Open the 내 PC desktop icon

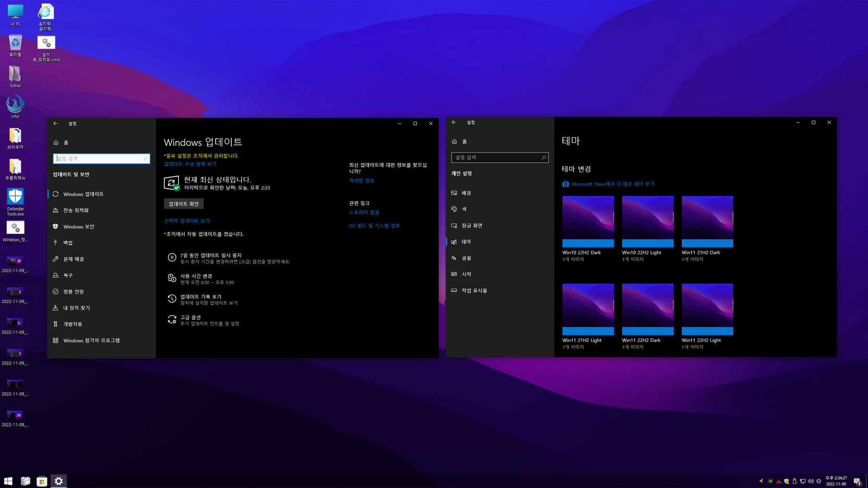pos(15,15)
